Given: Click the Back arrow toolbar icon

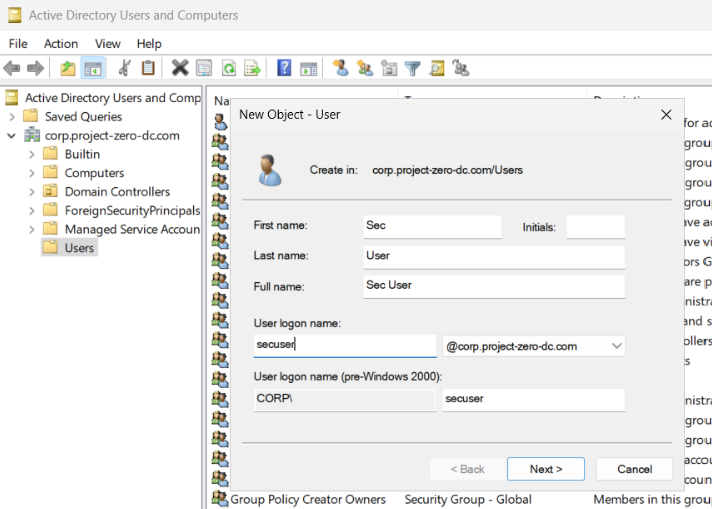Looking at the screenshot, I should [12, 69].
